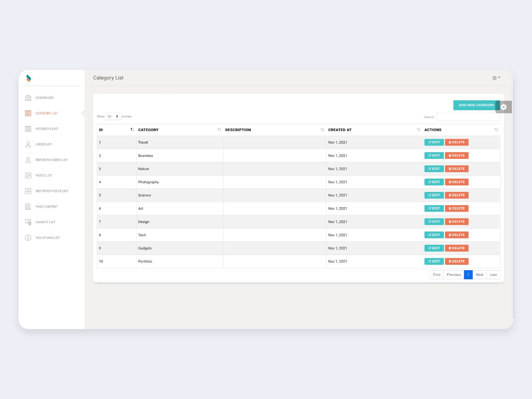
Task: Click the Gadgets category name cell
Action: [180, 249]
